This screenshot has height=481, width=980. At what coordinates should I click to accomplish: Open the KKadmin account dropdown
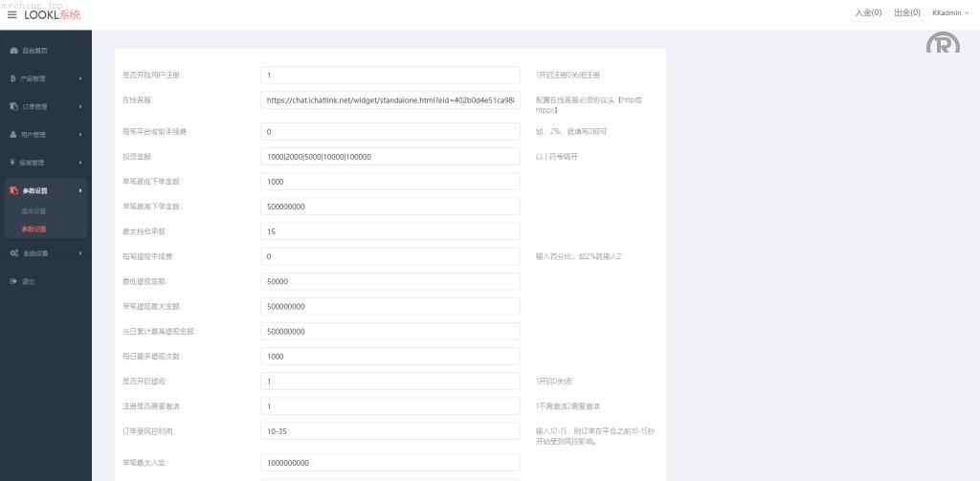pos(948,13)
